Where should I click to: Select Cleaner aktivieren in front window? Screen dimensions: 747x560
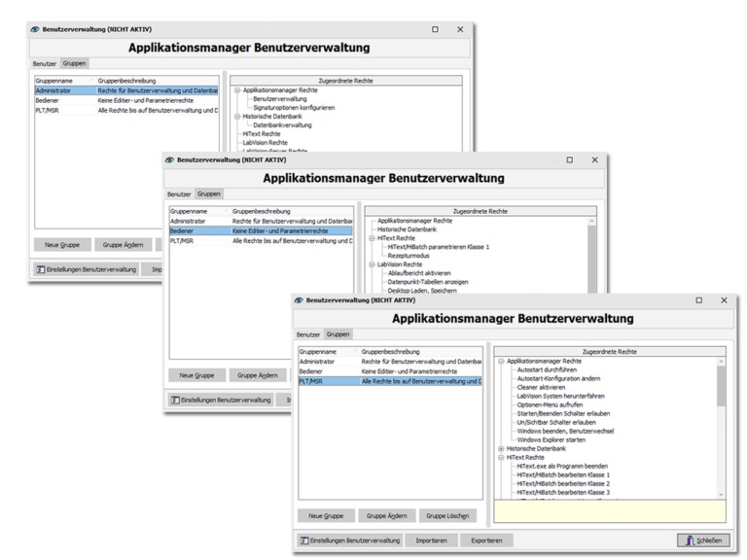(x=541, y=388)
